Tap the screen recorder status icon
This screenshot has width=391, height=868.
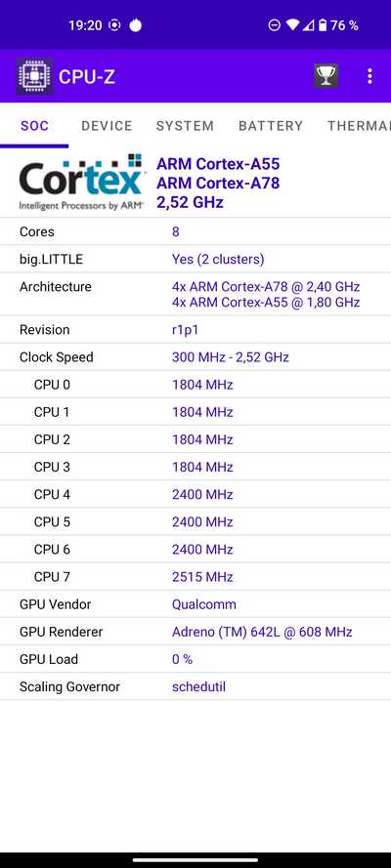[x=114, y=25]
